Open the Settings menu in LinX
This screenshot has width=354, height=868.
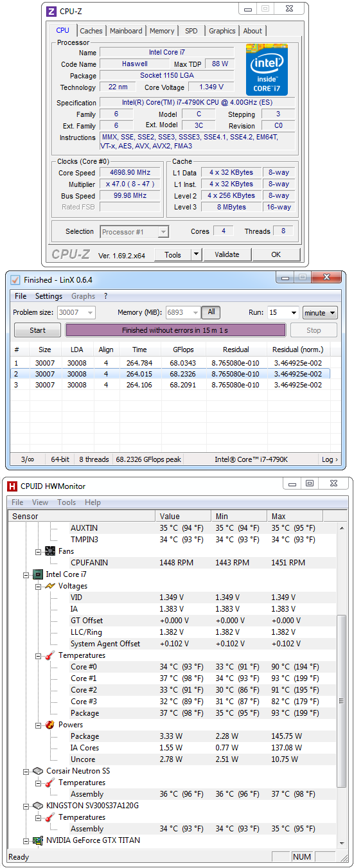(49, 296)
